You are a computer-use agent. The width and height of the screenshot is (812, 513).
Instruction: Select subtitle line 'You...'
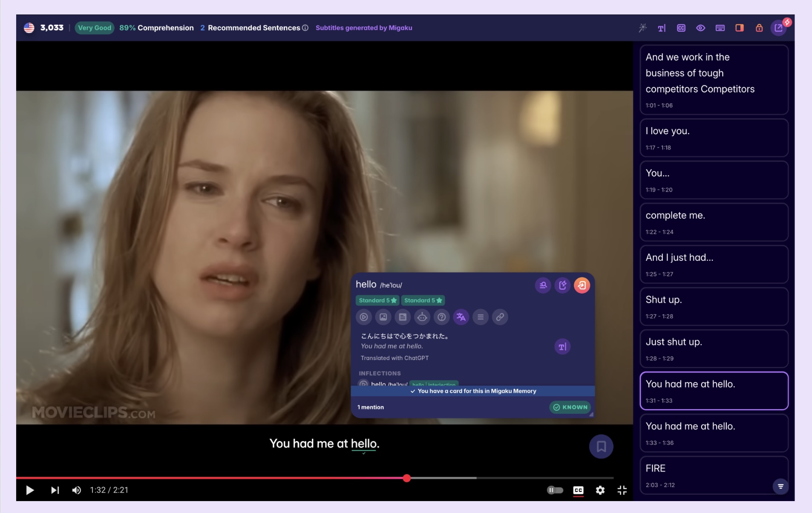tap(714, 180)
